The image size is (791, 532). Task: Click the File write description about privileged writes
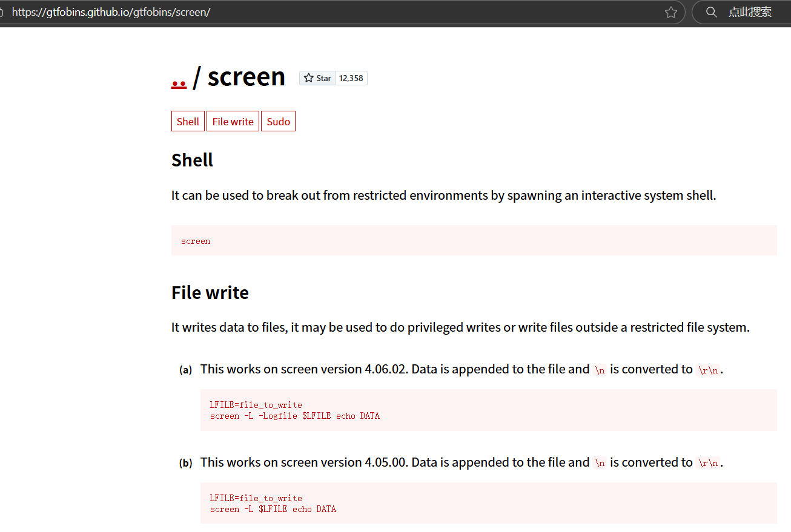[461, 327]
